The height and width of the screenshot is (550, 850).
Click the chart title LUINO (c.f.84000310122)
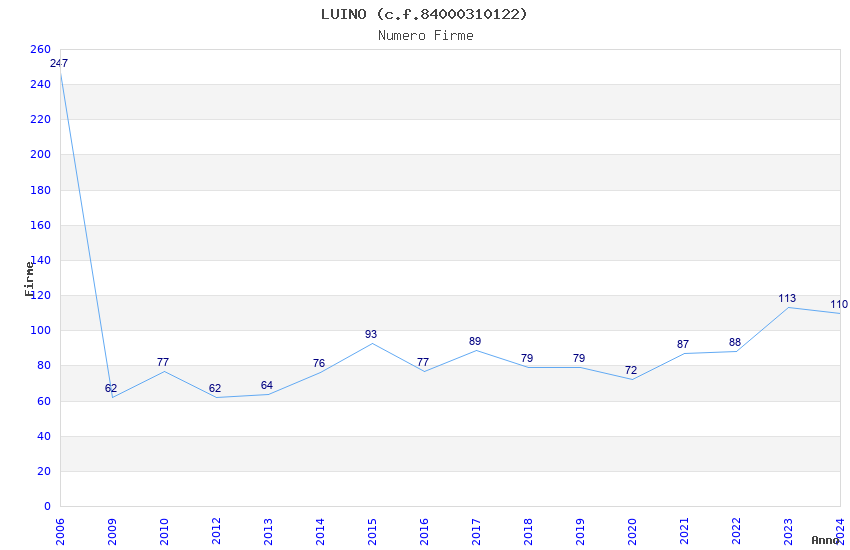[x=424, y=14]
